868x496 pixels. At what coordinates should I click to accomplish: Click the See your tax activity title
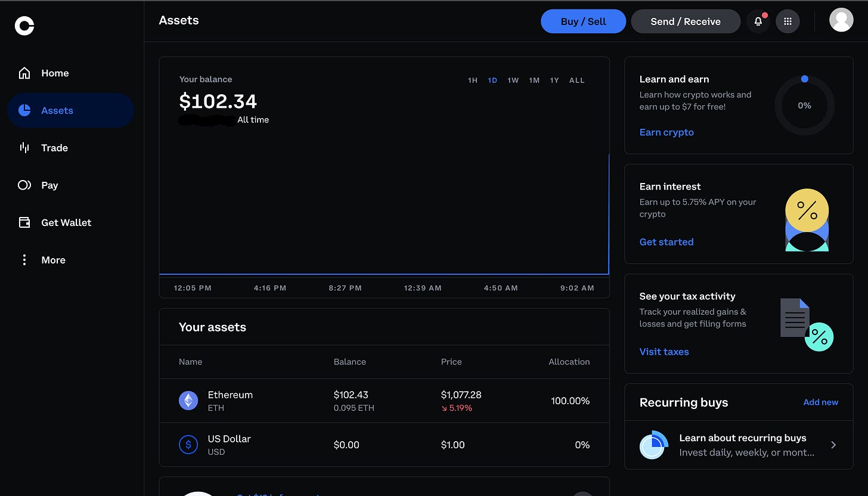687,296
